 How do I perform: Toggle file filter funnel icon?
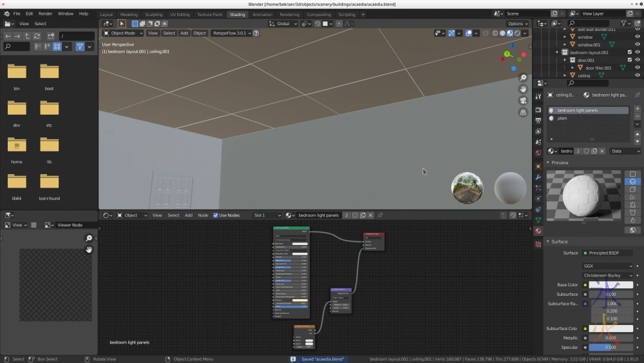click(79, 46)
